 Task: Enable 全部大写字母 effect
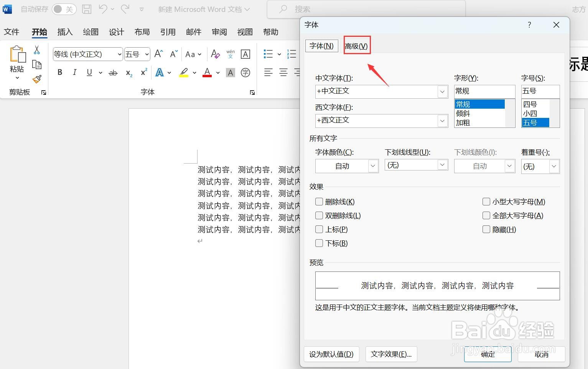click(486, 215)
